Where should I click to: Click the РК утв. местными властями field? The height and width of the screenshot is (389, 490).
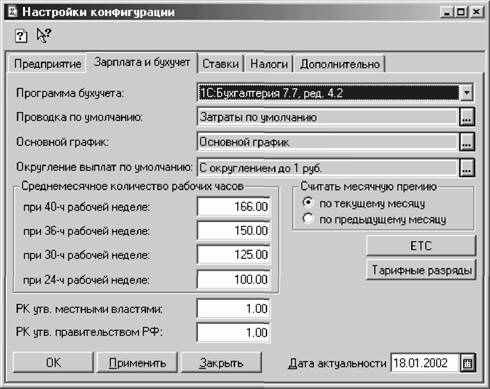click(234, 309)
